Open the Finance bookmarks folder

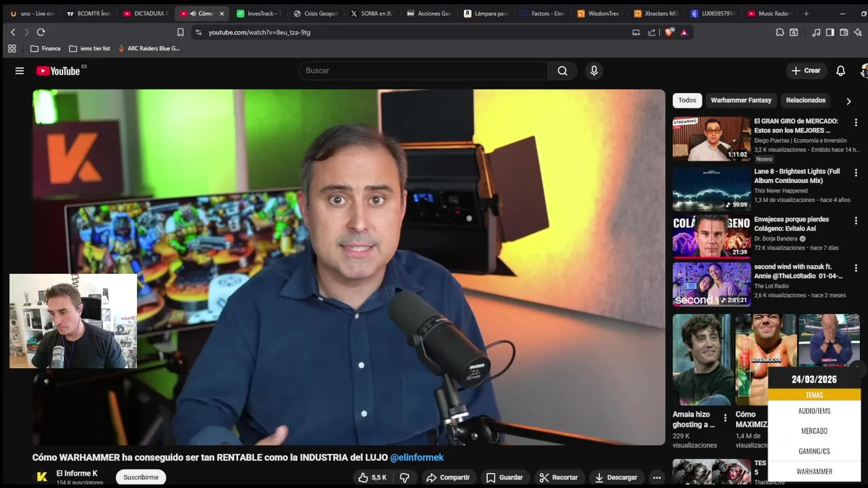tap(45, 48)
